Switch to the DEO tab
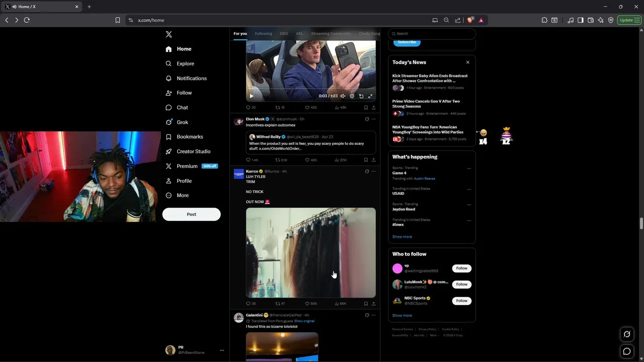 [284, 34]
